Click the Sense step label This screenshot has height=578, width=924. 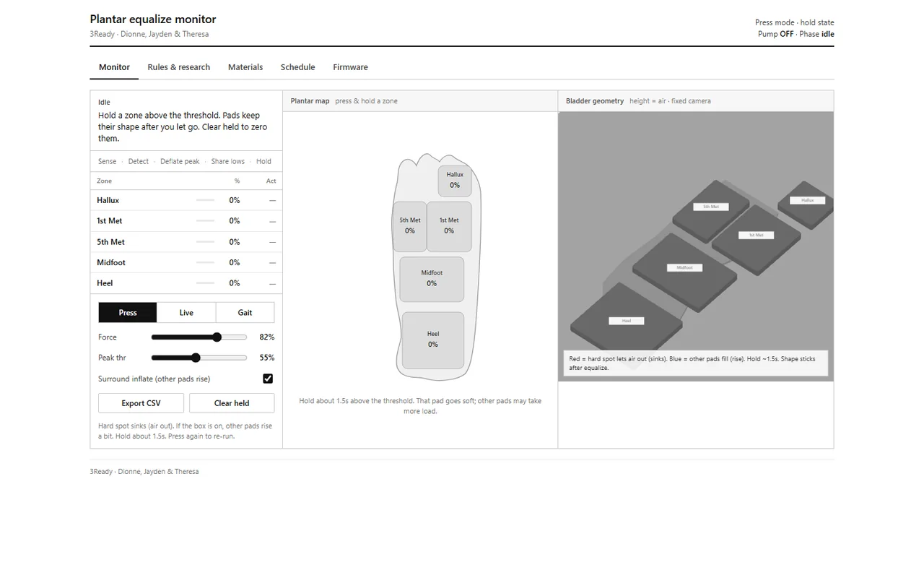[107, 162]
